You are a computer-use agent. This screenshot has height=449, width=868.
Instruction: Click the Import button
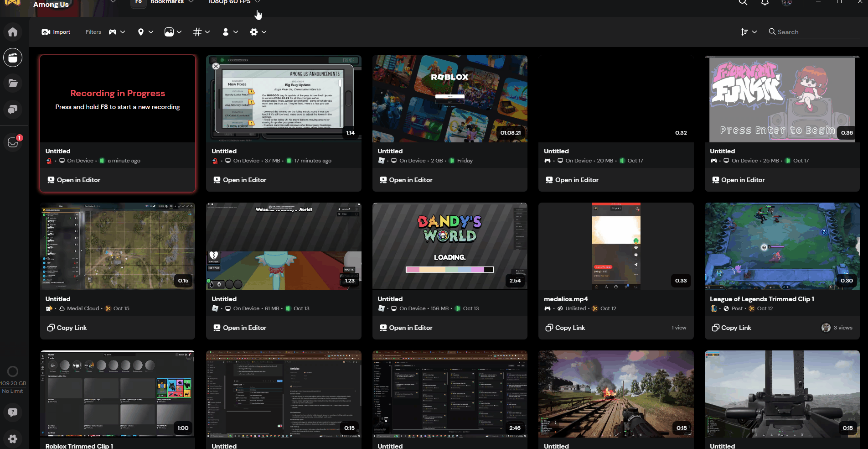(x=56, y=32)
